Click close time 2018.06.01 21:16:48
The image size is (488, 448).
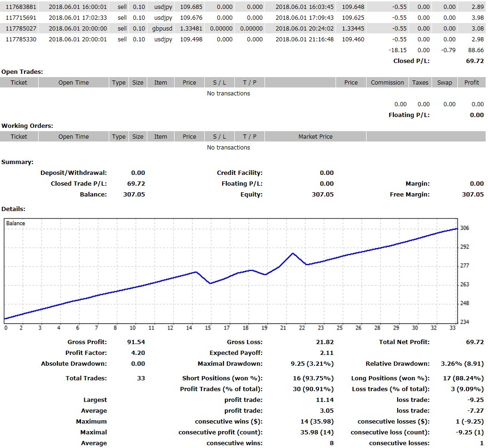tap(304, 39)
